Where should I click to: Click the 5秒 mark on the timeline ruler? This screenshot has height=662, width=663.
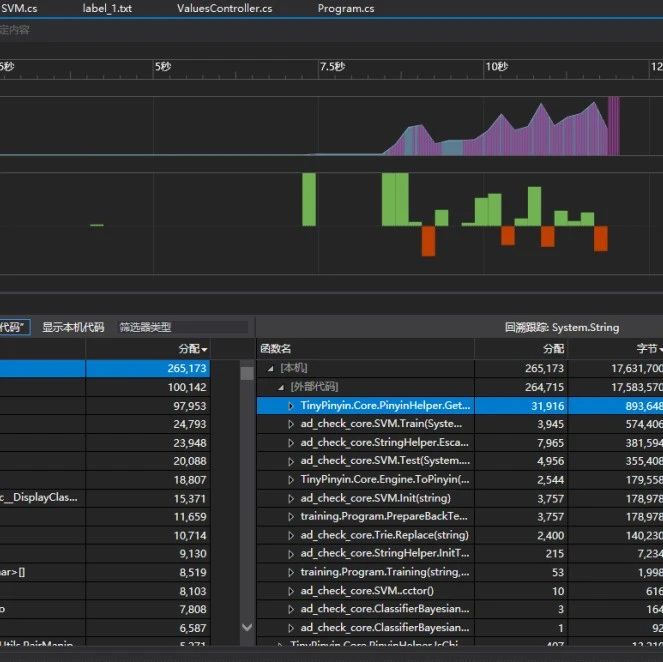(x=163, y=66)
